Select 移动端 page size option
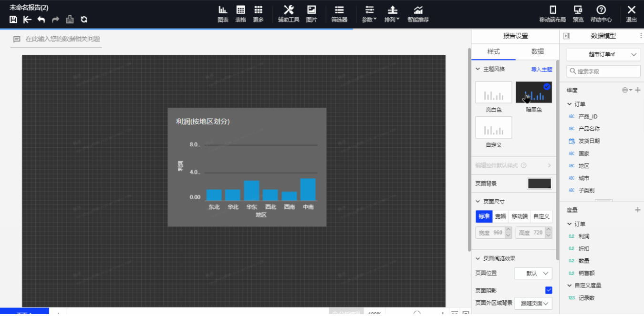644x316 pixels. (x=519, y=216)
